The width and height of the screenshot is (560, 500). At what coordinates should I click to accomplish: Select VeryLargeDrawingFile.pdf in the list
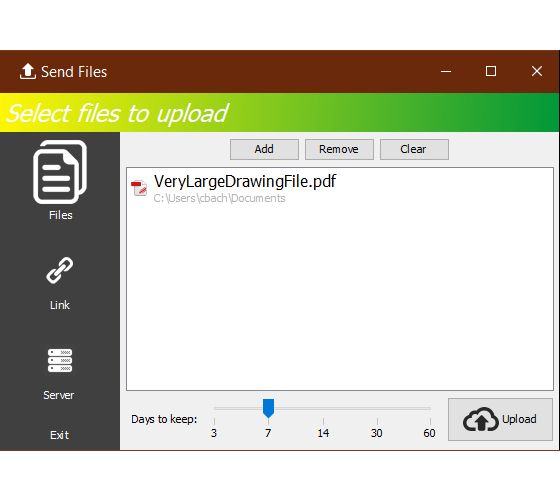(340, 188)
